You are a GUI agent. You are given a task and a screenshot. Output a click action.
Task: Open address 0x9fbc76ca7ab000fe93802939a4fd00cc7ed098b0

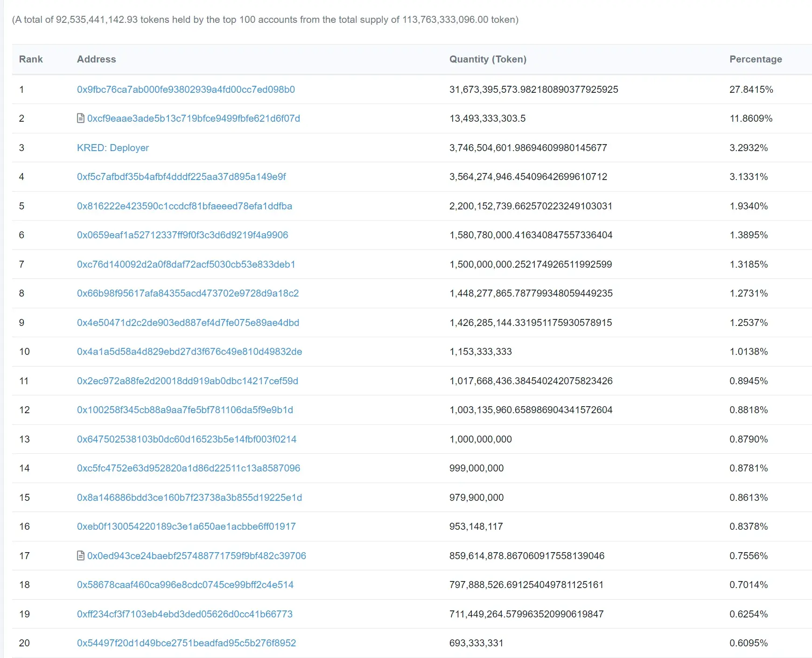click(186, 89)
